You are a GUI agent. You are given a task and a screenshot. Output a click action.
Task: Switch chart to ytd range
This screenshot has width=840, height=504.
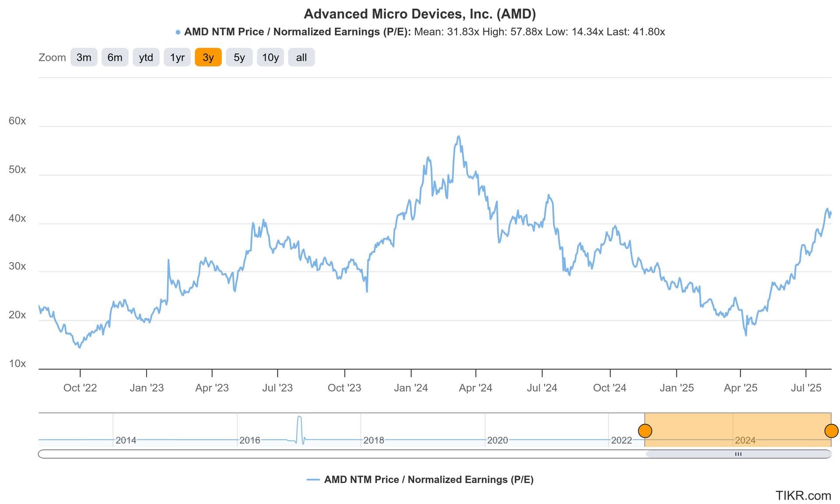tap(146, 57)
